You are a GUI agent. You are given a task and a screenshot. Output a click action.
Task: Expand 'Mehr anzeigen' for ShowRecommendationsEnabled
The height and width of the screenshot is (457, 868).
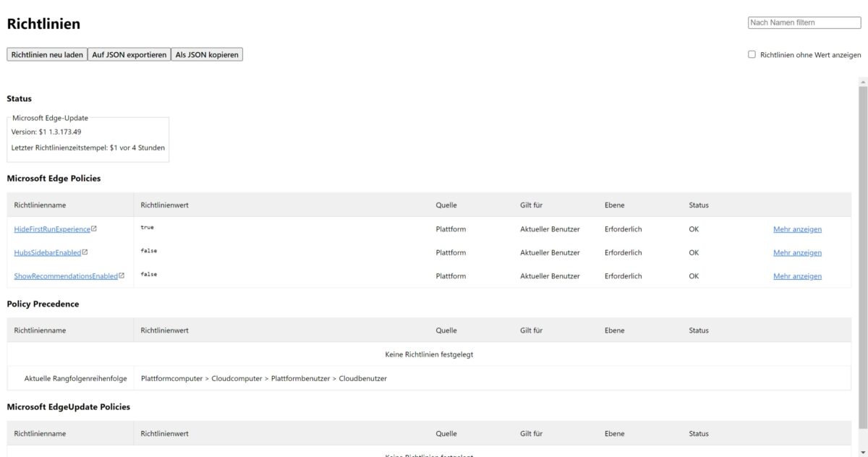797,276
